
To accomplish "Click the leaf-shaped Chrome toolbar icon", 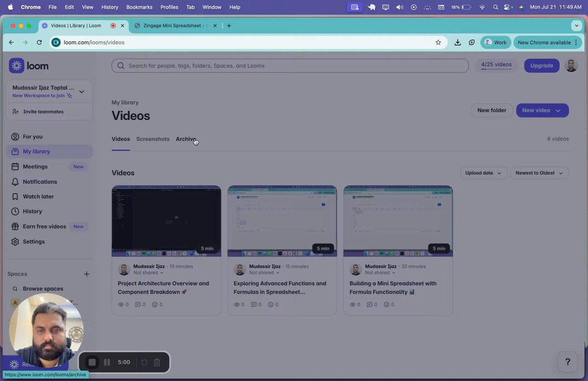I will click(x=472, y=42).
